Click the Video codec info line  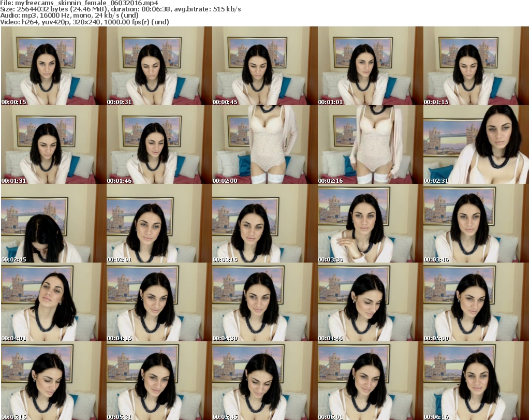tap(85, 22)
